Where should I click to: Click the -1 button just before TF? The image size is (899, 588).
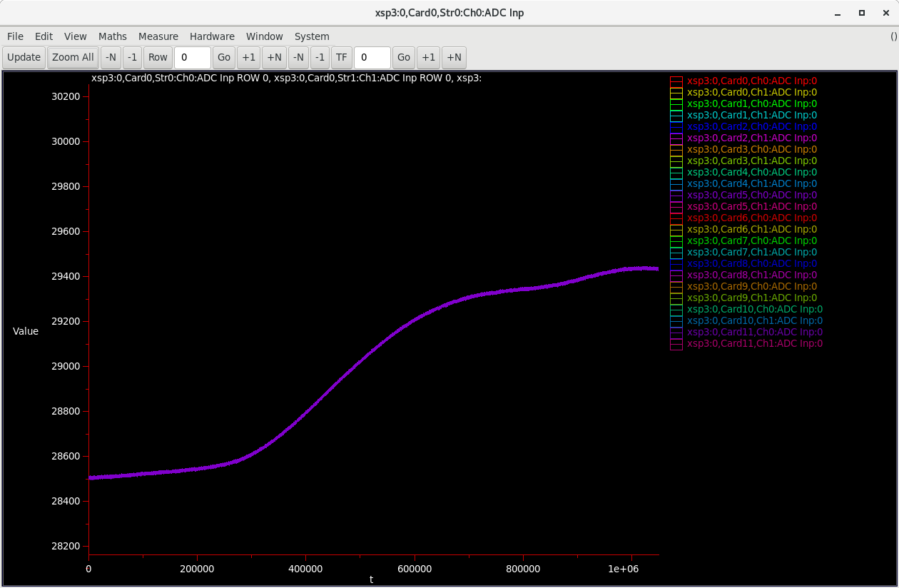point(320,58)
